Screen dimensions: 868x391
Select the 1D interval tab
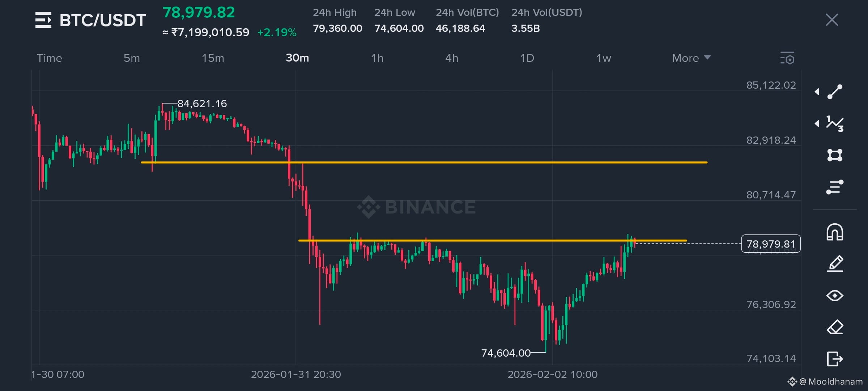point(527,58)
